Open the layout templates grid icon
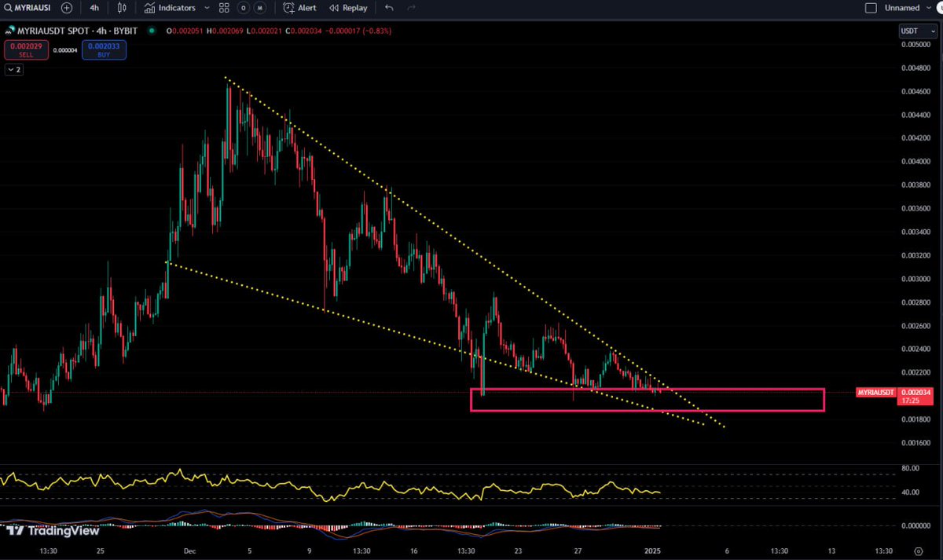Viewport: 943px width, 560px height. 224,8
